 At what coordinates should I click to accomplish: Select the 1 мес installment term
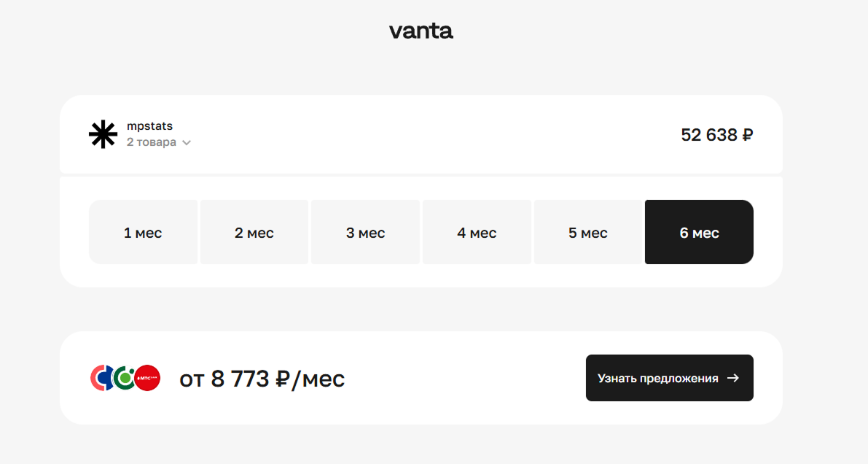point(143,232)
